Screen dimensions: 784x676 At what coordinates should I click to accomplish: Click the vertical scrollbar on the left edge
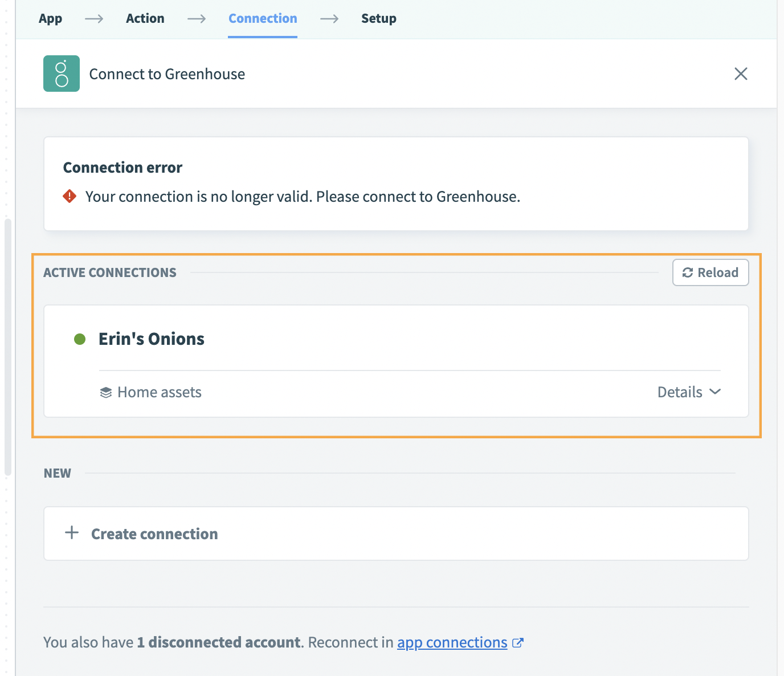point(7,347)
